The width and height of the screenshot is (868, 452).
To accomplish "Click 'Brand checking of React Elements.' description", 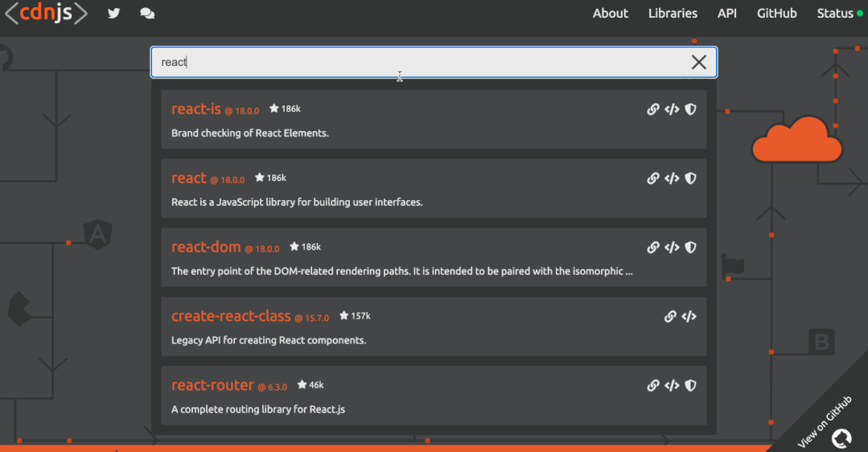I will point(249,134).
